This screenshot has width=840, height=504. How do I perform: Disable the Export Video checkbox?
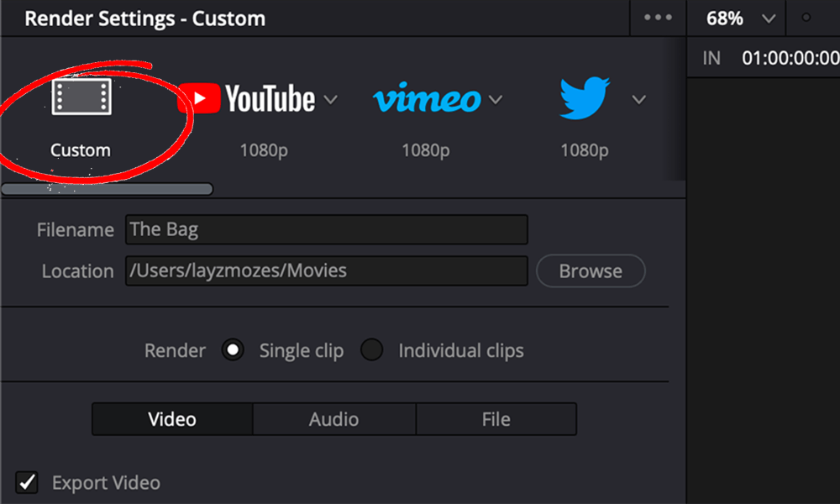(26, 482)
